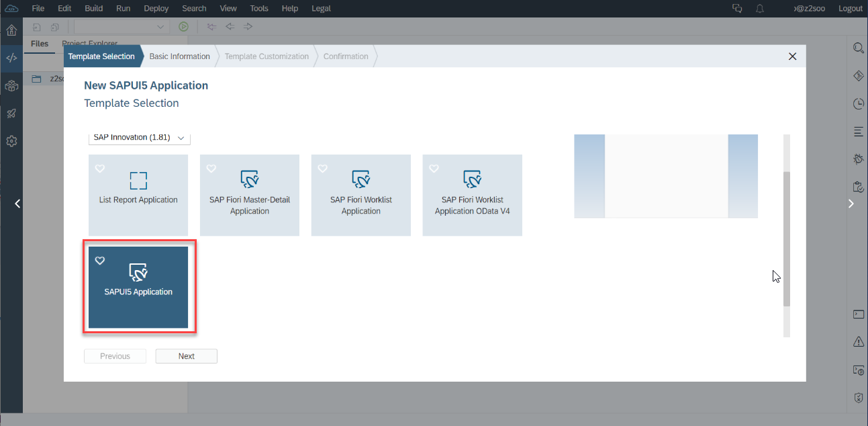The image size is (868, 426).
Task: Open the Outline pane in right sidebar
Action: point(858,131)
